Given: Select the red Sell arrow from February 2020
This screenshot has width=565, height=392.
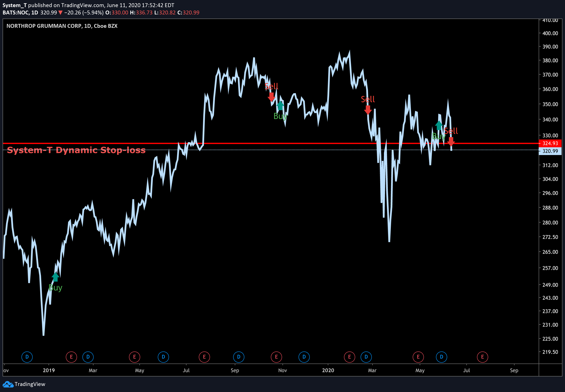Looking at the screenshot, I should 368,110.
